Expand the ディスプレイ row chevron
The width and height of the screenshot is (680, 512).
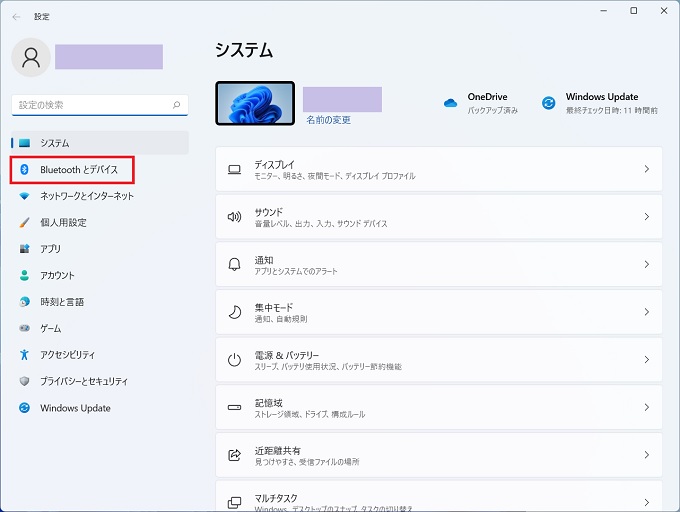pyautogui.click(x=647, y=169)
